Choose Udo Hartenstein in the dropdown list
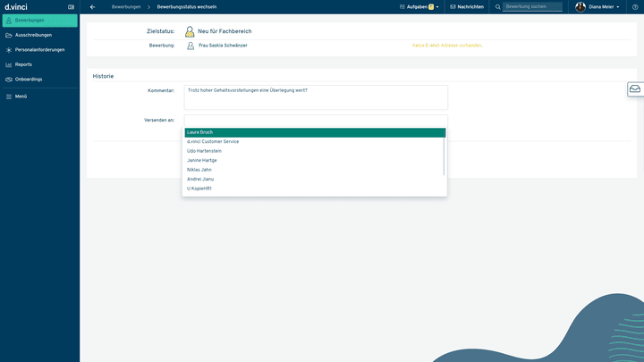The width and height of the screenshot is (644, 362). click(x=204, y=151)
